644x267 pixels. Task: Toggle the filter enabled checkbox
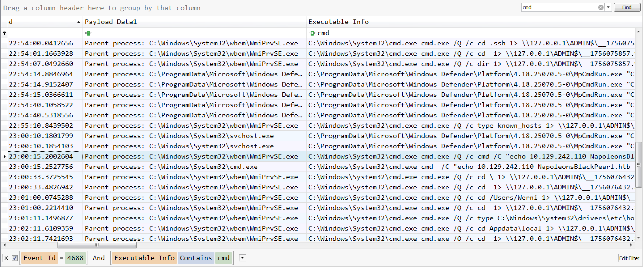pos(15,258)
